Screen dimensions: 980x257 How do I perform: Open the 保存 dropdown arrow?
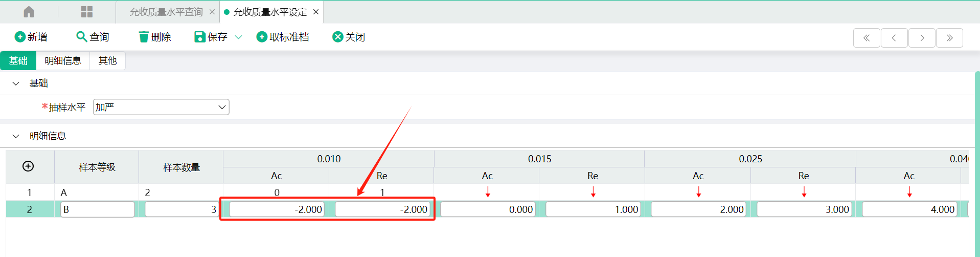(238, 37)
